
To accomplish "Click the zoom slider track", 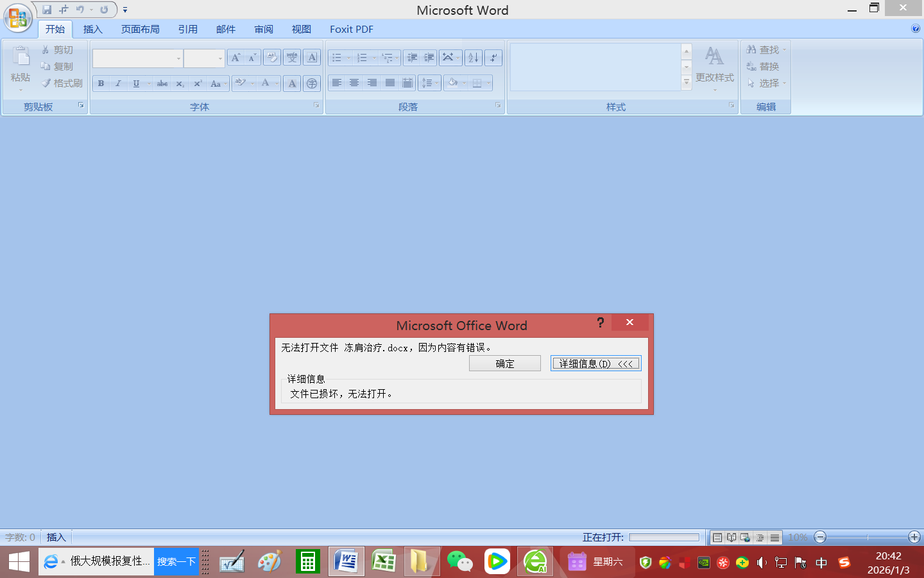I will click(x=868, y=537).
